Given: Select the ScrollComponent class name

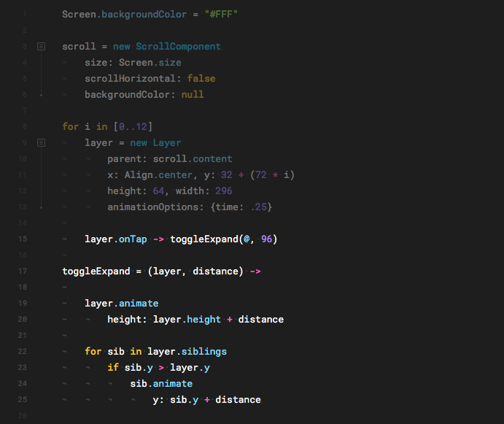Looking at the screenshot, I should [x=178, y=46].
